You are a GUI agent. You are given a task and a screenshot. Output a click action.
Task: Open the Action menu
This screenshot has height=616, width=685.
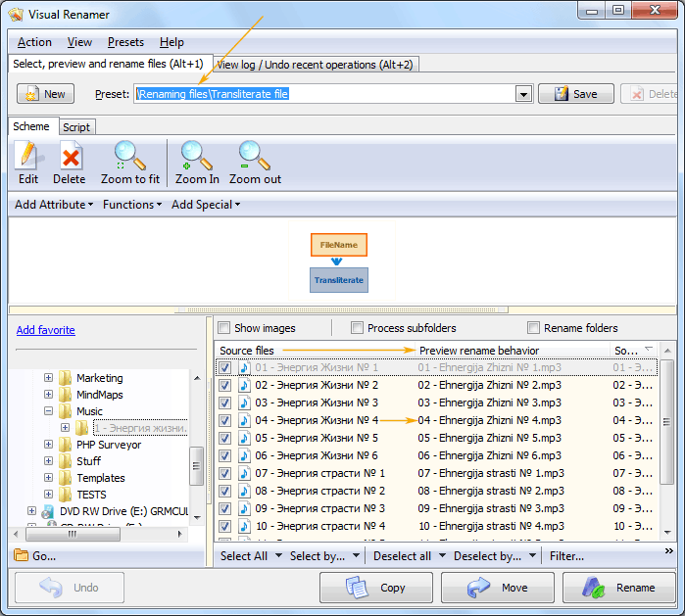click(34, 42)
